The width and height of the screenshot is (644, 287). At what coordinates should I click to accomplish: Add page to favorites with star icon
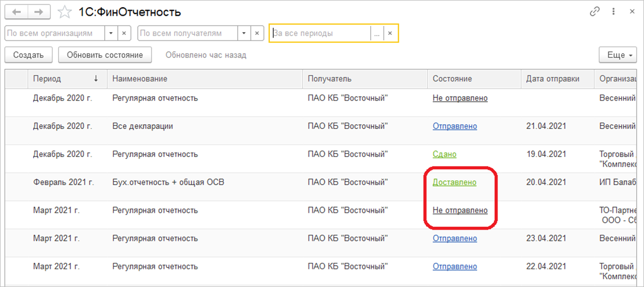click(65, 12)
